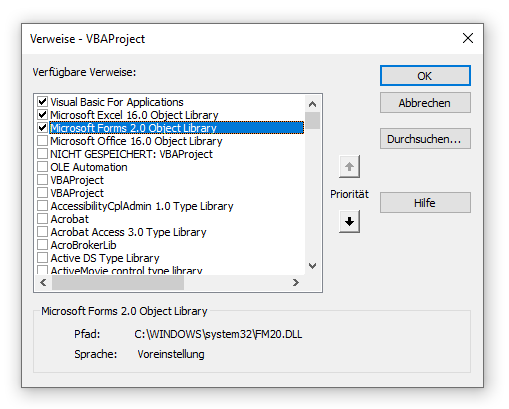
Task: Close the Verweise dialog with X
Action: click(x=468, y=38)
